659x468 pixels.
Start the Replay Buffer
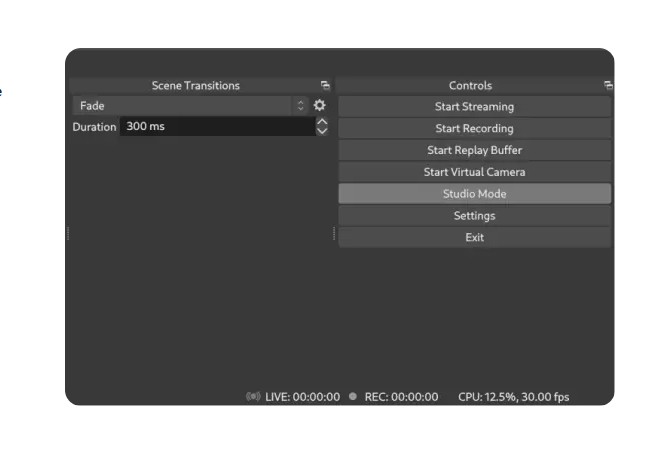click(474, 150)
